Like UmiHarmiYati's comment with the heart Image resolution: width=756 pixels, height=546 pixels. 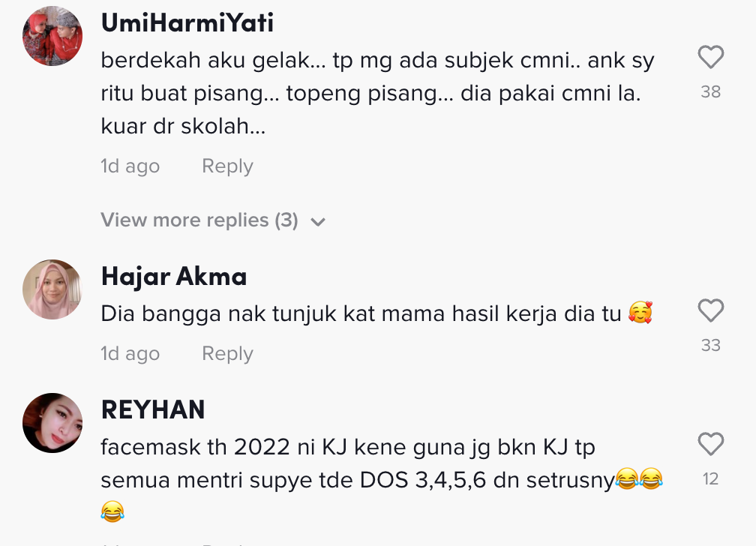point(711,57)
